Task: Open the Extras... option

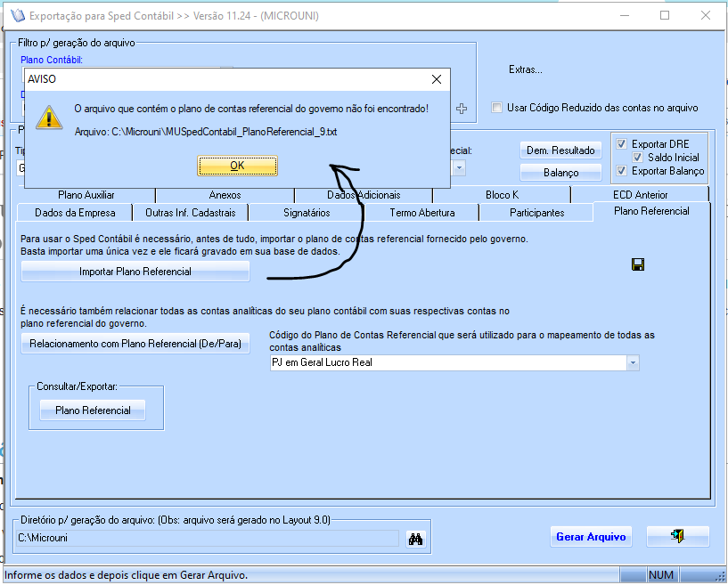Action: pyautogui.click(x=525, y=69)
